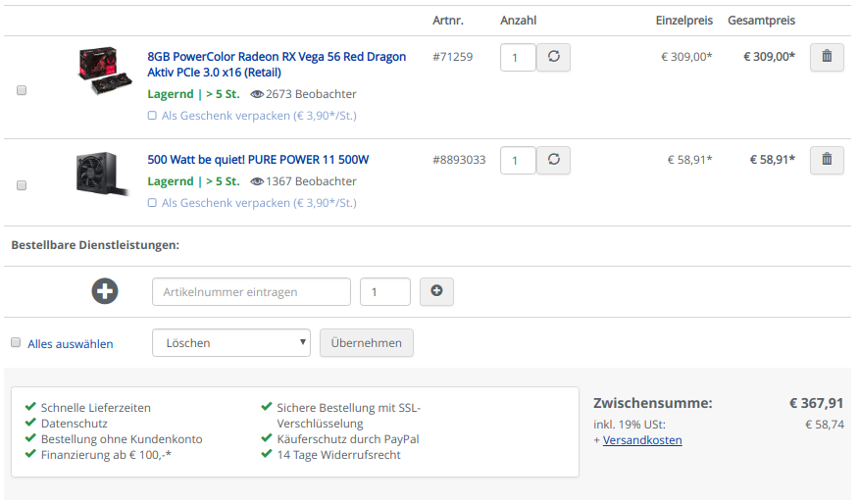
Task: Refresh quantity for Radeon RX Vega 56
Action: click(x=553, y=57)
